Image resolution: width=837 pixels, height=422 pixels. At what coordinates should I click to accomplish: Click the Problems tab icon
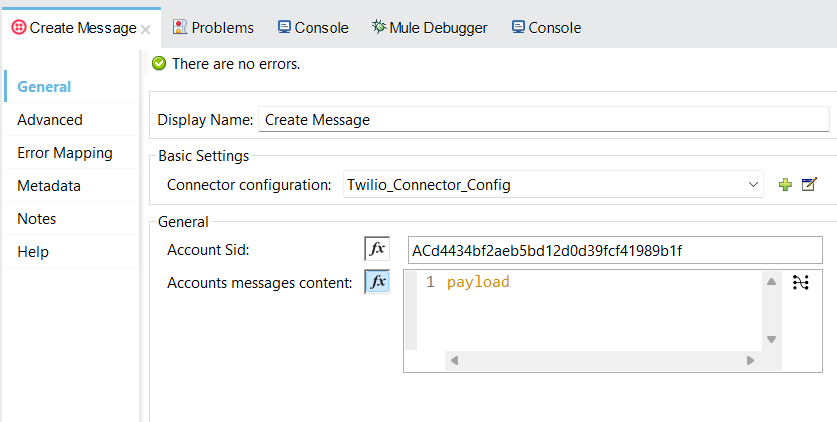coord(180,27)
